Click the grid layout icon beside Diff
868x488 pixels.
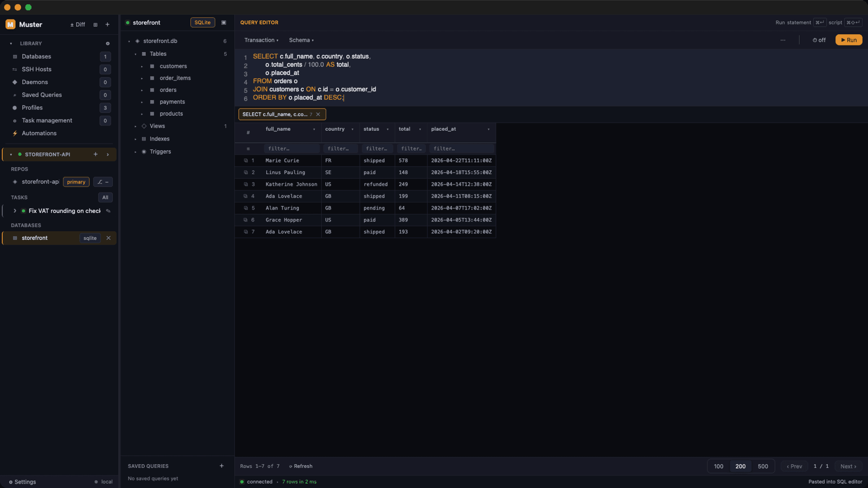point(95,24)
